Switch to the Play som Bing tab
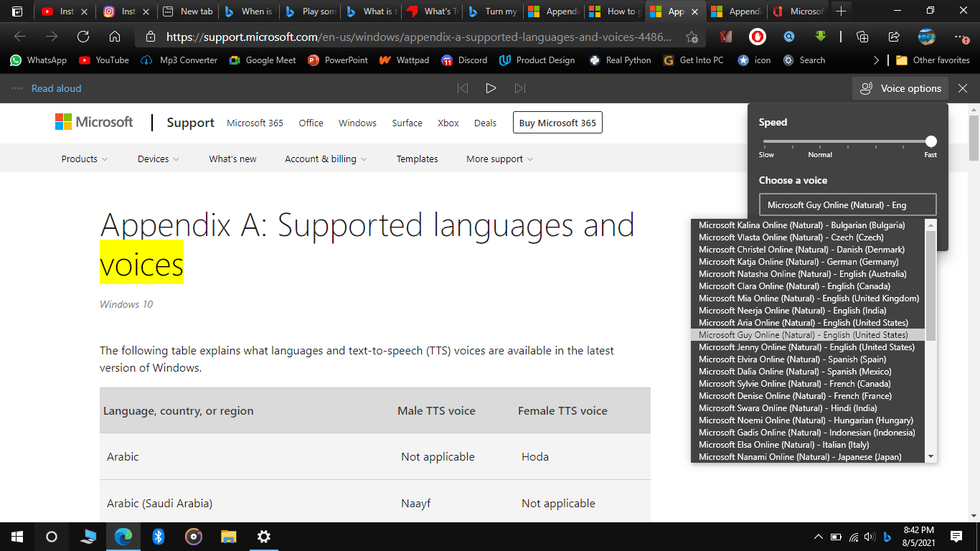Screen dimensions: 980x551 [x=309, y=11]
